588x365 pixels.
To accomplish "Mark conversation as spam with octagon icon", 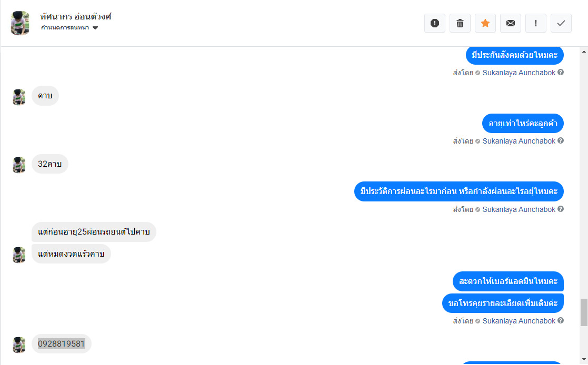I will 435,23.
